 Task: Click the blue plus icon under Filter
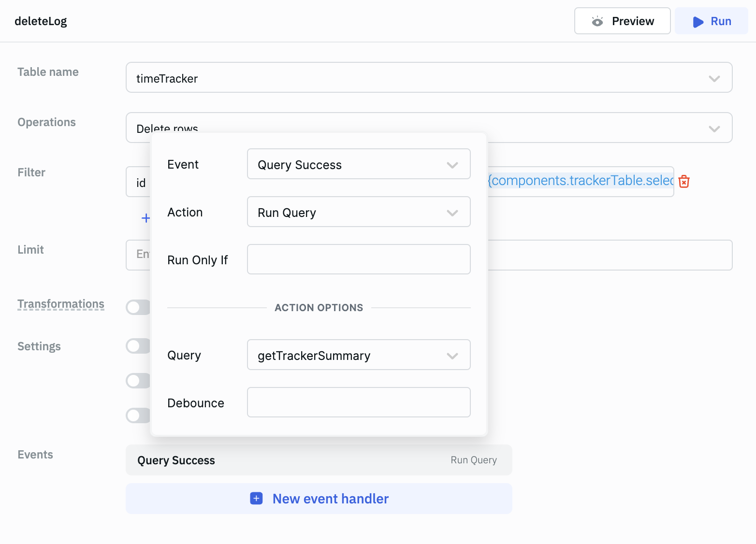[x=145, y=218]
